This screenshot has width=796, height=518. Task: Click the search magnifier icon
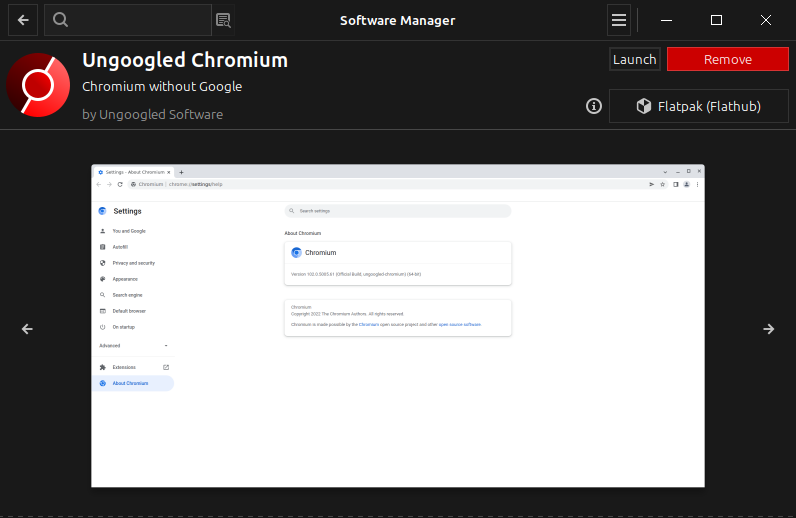coord(60,20)
